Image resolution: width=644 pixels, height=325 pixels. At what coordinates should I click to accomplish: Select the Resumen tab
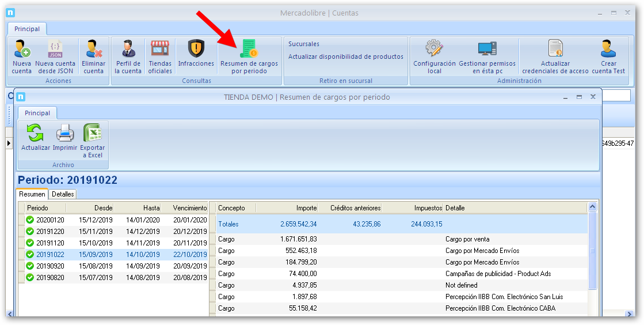click(x=32, y=195)
